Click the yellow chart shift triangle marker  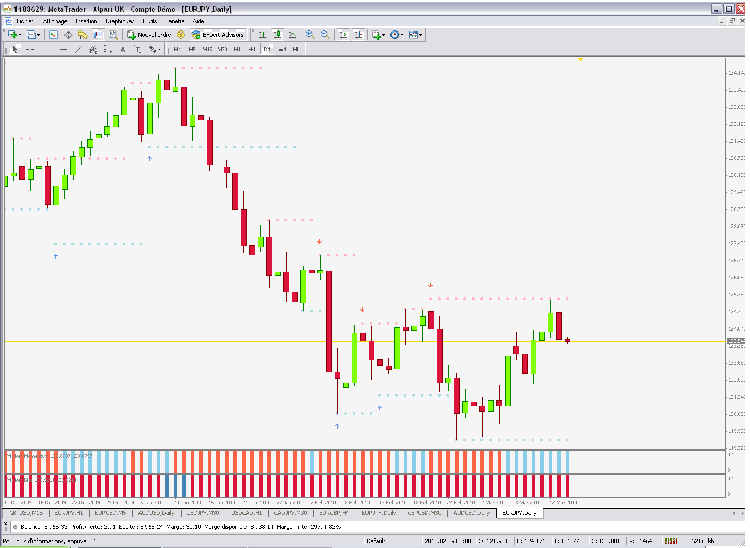coord(580,59)
